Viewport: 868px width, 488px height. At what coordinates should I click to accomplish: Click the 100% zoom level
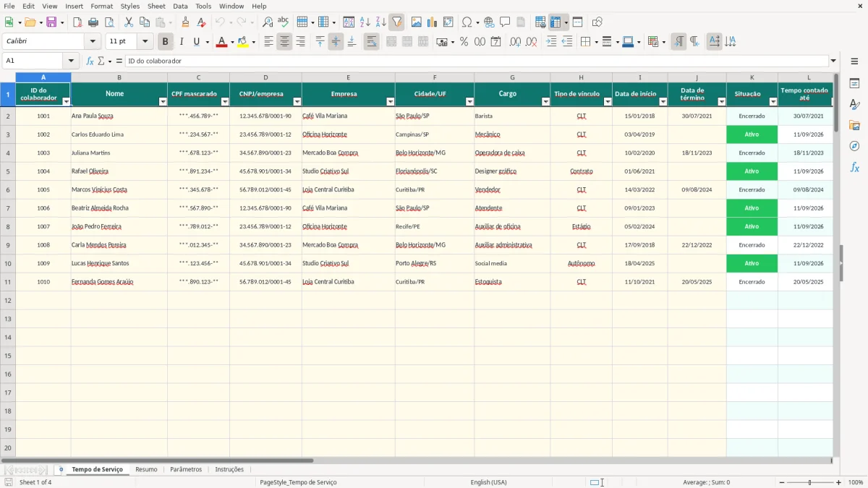pos(856,482)
